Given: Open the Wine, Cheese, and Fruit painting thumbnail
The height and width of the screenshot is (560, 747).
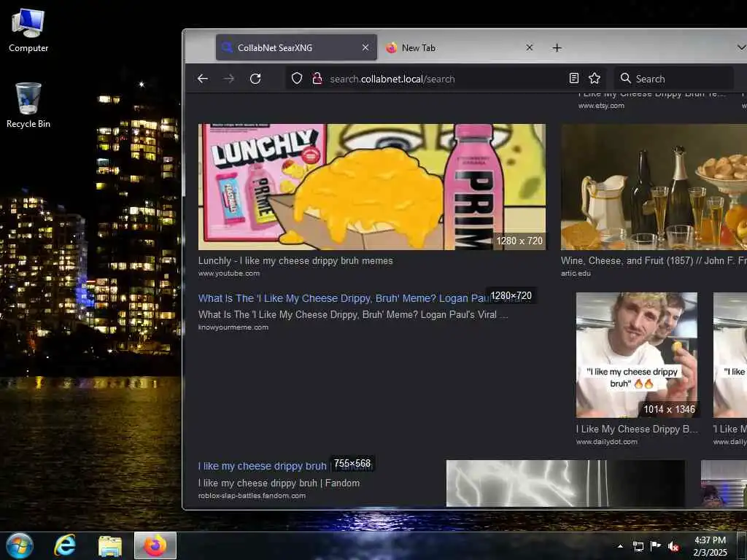Looking at the screenshot, I should pyautogui.click(x=654, y=187).
